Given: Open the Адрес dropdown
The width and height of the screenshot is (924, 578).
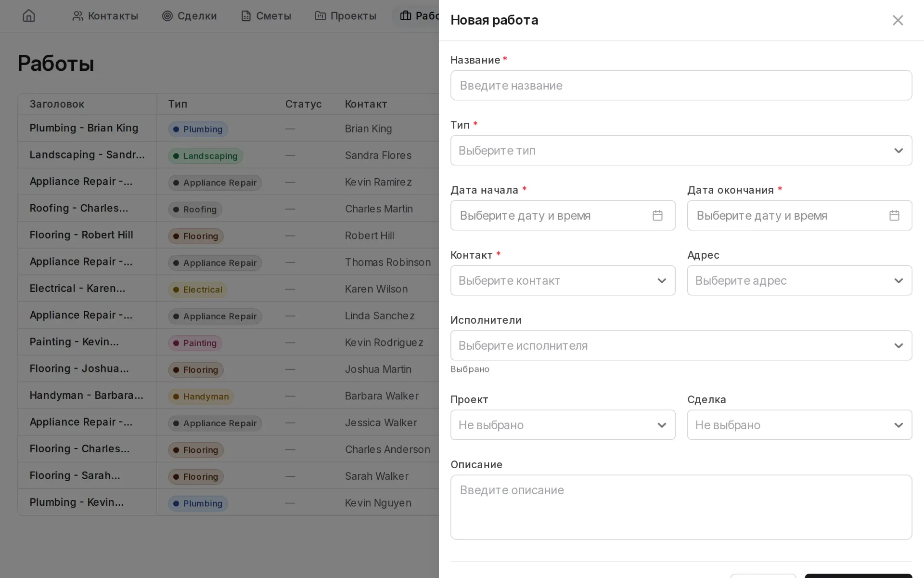Looking at the screenshot, I should pyautogui.click(x=799, y=280).
